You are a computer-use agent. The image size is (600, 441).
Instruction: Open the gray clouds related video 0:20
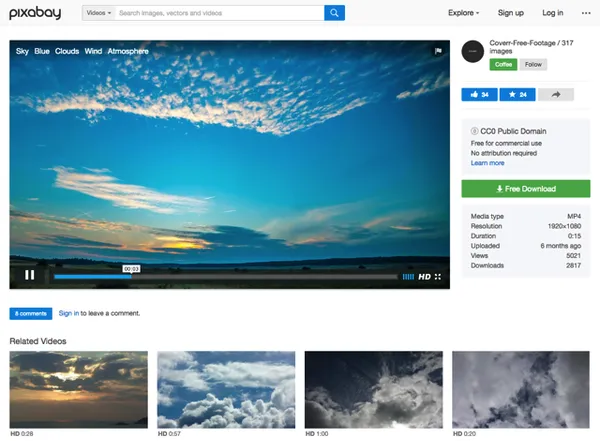point(521,390)
